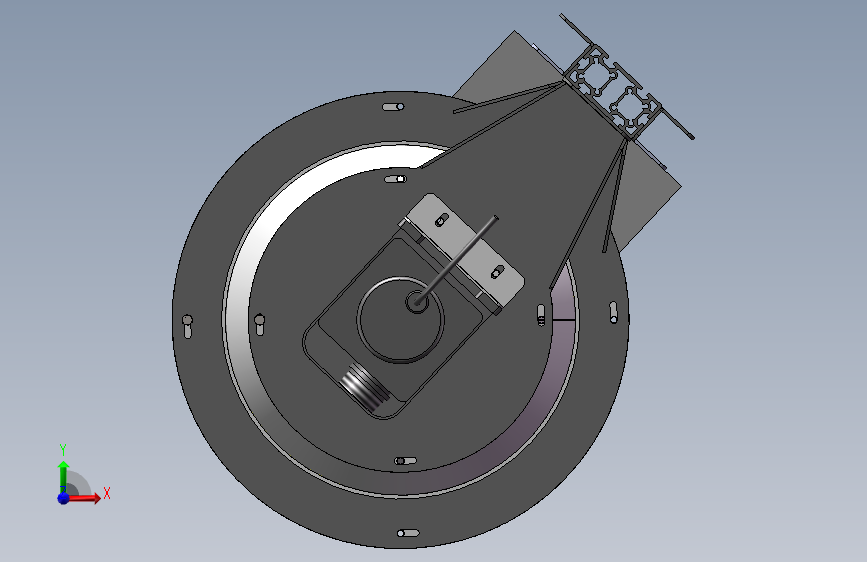The image size is (867, 562).
Task: Click the red X axis arrow of triad
Action: 84,498
